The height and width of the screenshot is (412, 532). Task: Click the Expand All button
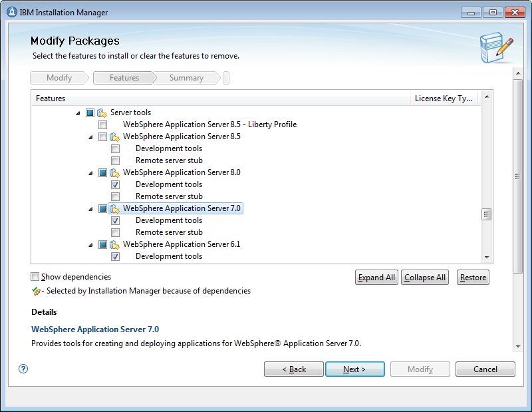[x=376, y=277]
